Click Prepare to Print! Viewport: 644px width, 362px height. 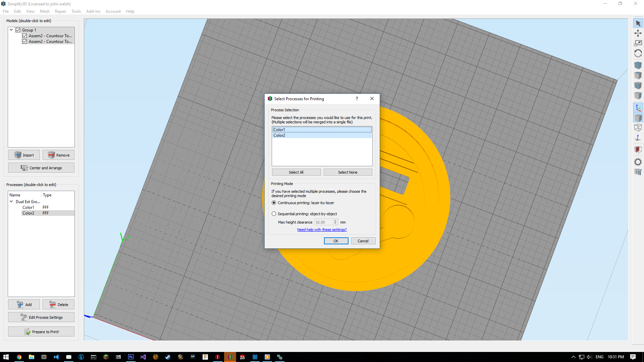click(41, 331)
